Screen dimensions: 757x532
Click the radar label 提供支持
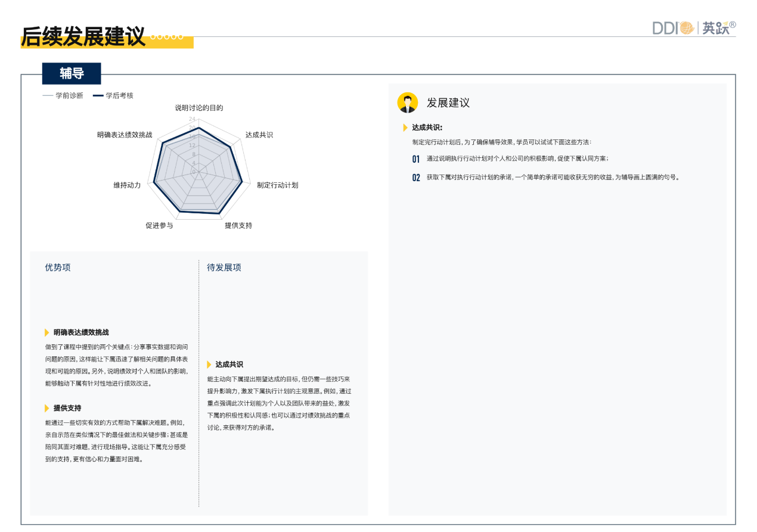tap(238, 226)
